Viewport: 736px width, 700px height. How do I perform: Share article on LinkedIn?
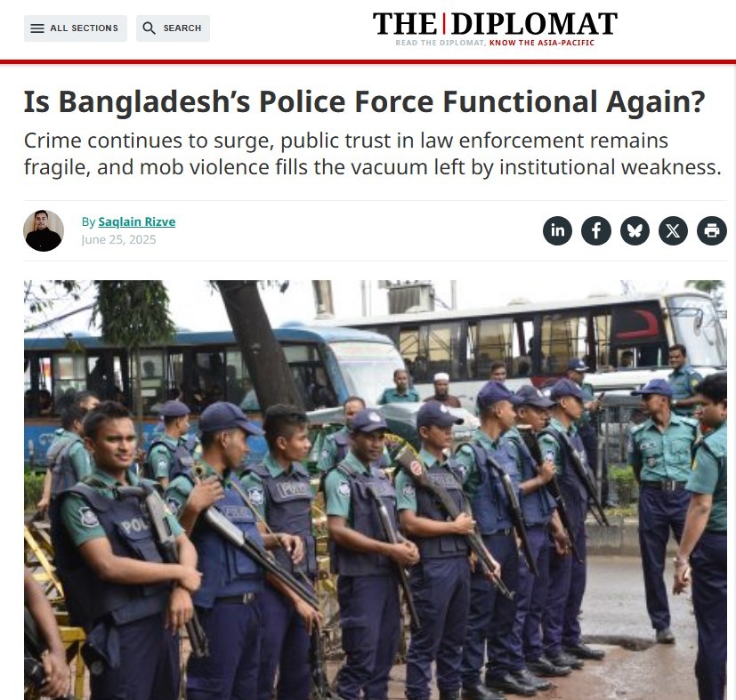[x=557, y=230]
